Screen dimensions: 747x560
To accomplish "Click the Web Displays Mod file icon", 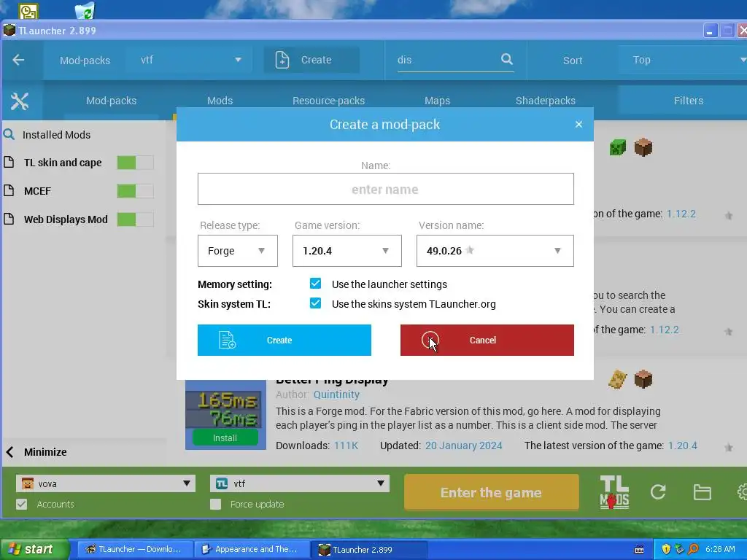I will [9, 219].
